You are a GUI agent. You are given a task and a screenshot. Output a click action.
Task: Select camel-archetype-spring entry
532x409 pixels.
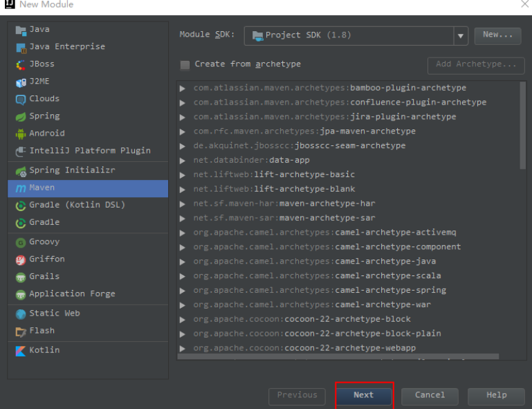pos(320,291)
